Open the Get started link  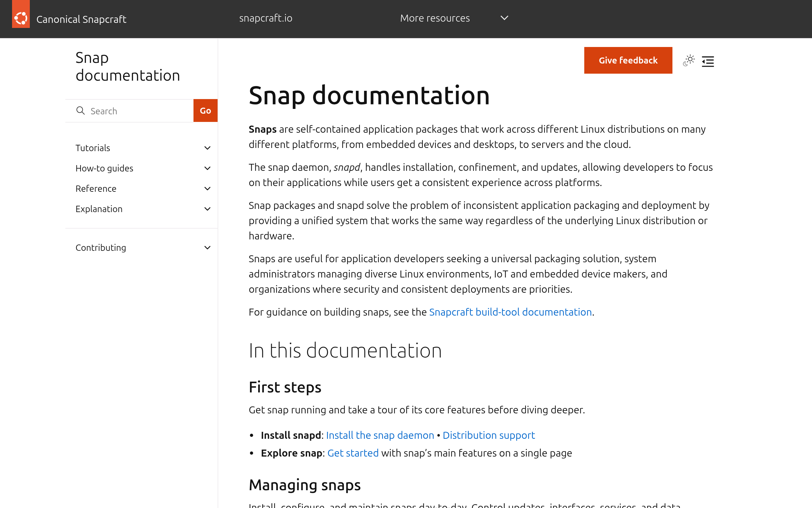[x=353, y=453]
